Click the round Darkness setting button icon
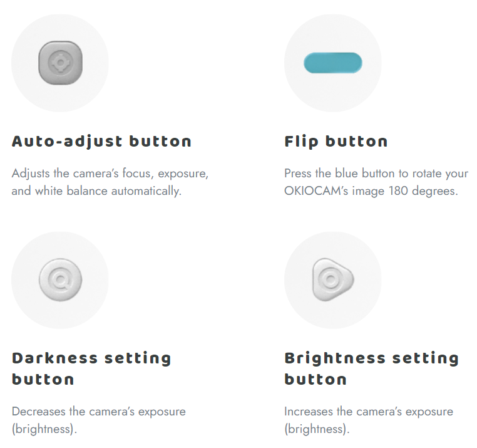Viewport: 477px width, 448px height. click(60, 280)
